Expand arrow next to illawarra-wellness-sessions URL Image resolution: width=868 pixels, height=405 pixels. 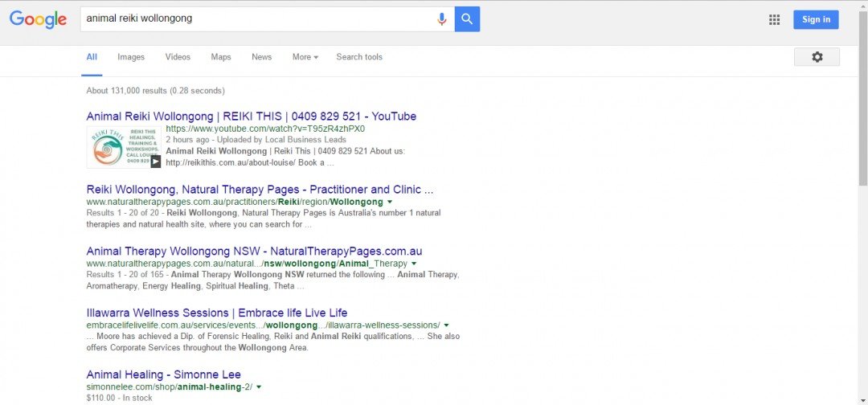(446, 325)
